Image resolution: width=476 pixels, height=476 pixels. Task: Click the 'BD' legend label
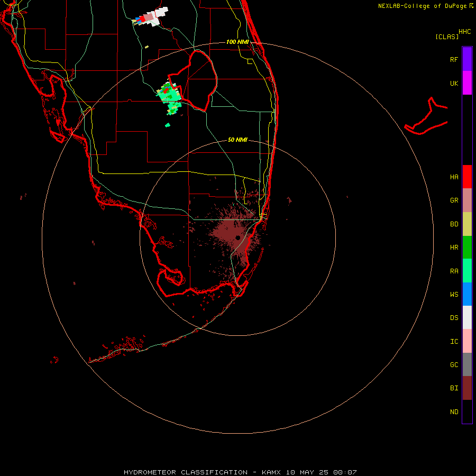[454, 224]
